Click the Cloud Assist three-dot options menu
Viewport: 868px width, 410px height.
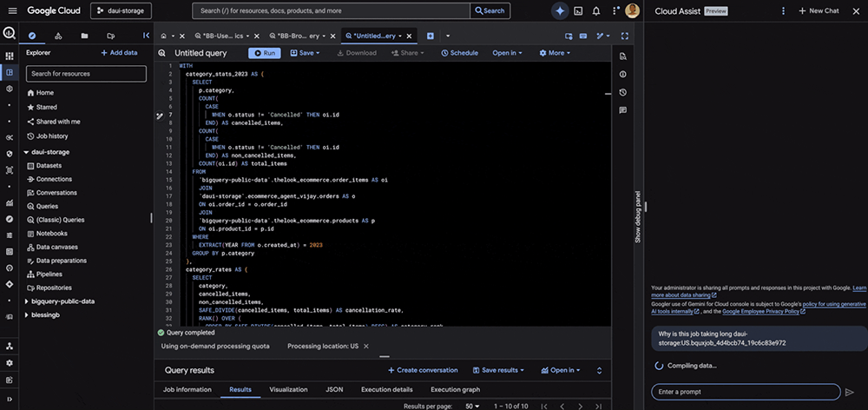(783, 10)
